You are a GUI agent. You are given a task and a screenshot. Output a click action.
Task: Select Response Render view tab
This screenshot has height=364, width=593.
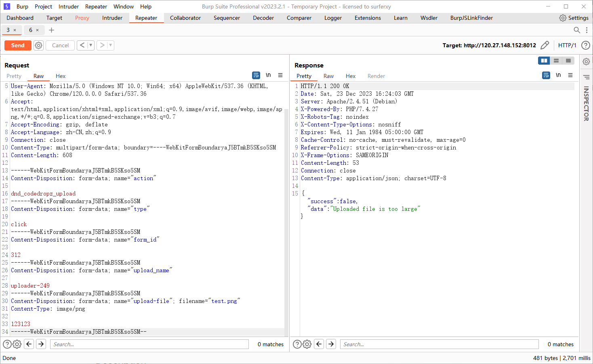(x=376, y=76)
